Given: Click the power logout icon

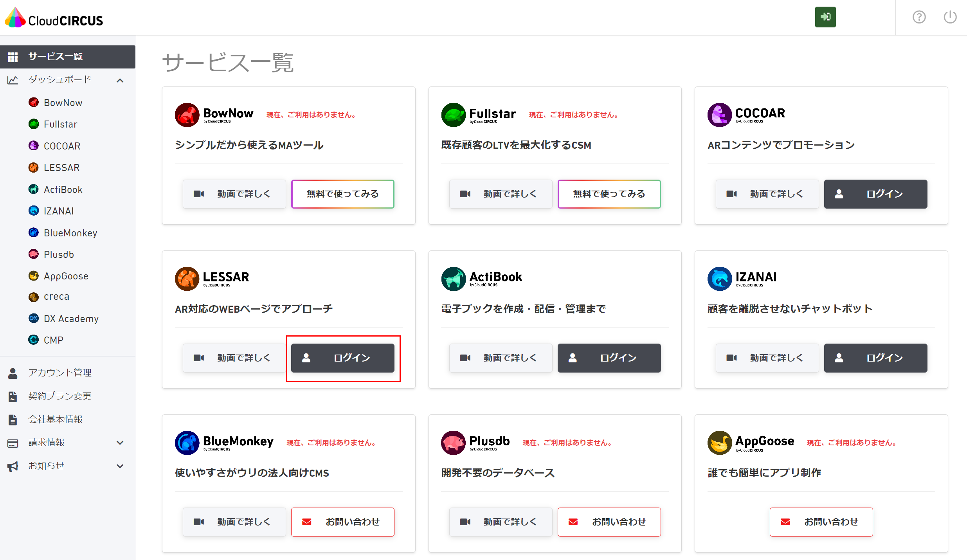Looking at the screenshot, I should [x=950, y=17].
